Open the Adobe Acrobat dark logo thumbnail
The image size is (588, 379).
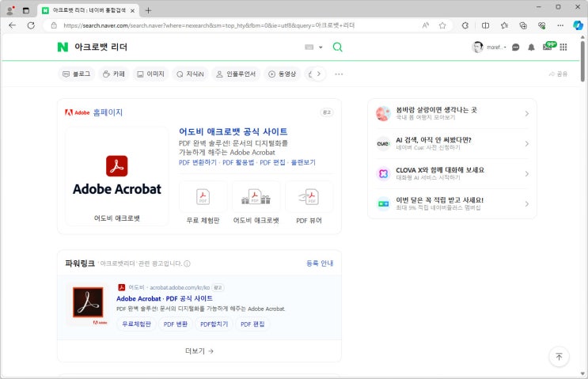pyautogui.click(x=88, y=302)
